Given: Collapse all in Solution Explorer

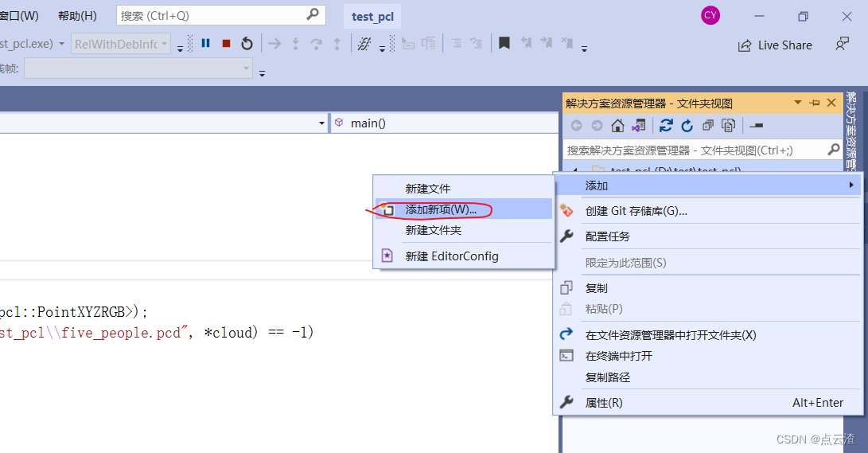Looking at the screenshot, I should [x=707, y=126].
